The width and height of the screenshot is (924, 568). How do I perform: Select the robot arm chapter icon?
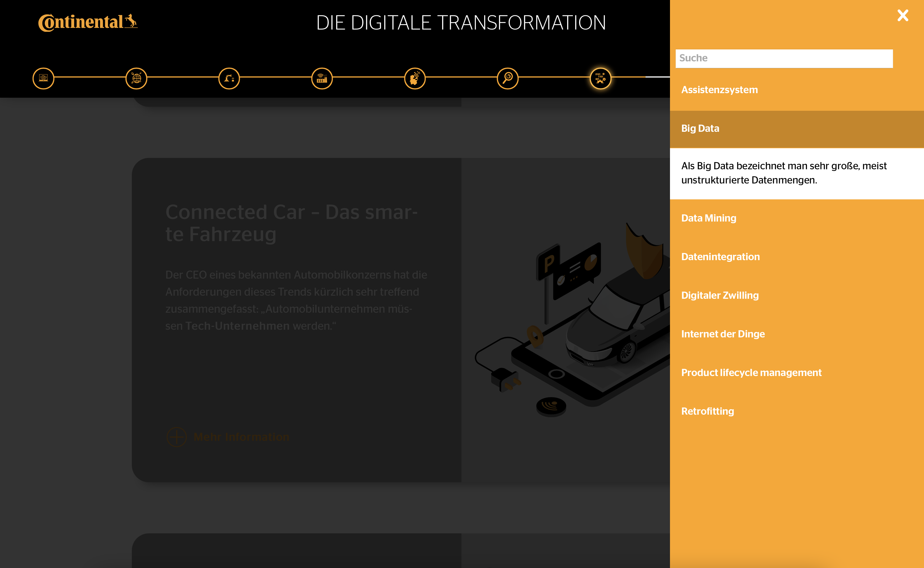pos(229,78)
